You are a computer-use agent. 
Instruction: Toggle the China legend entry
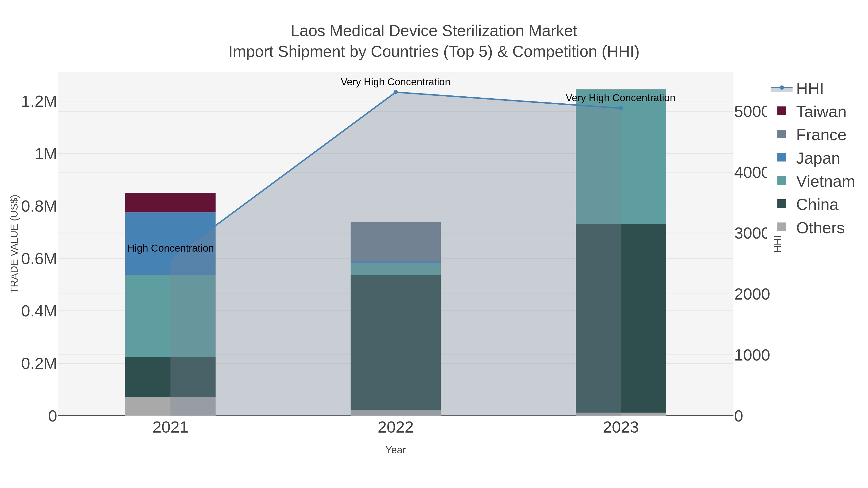(x=807, y=205)
